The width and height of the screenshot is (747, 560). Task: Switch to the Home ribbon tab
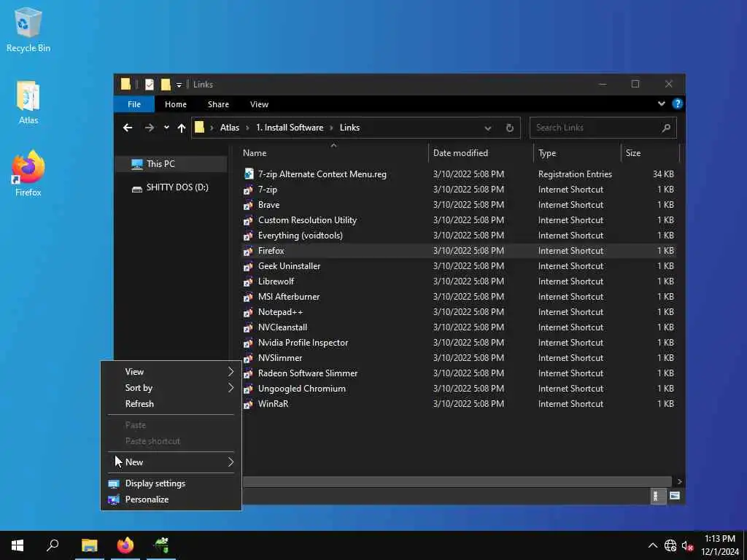[176, 104]
